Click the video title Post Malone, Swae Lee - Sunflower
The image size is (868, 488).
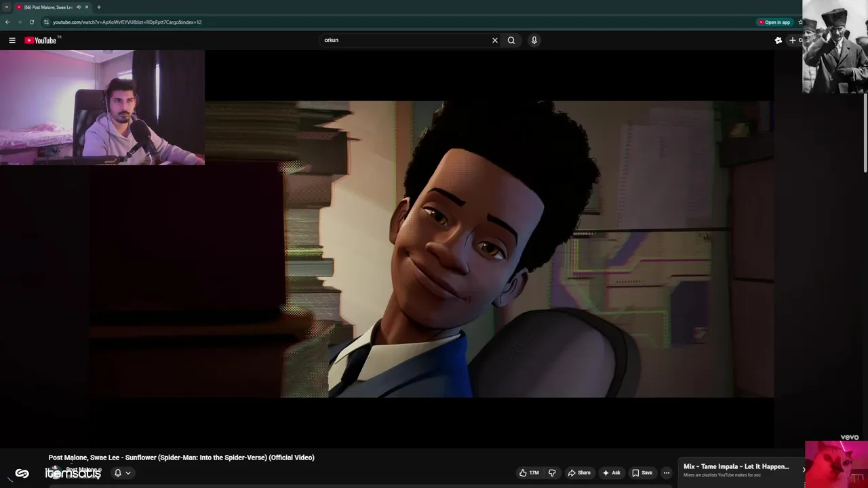(181, 457)
